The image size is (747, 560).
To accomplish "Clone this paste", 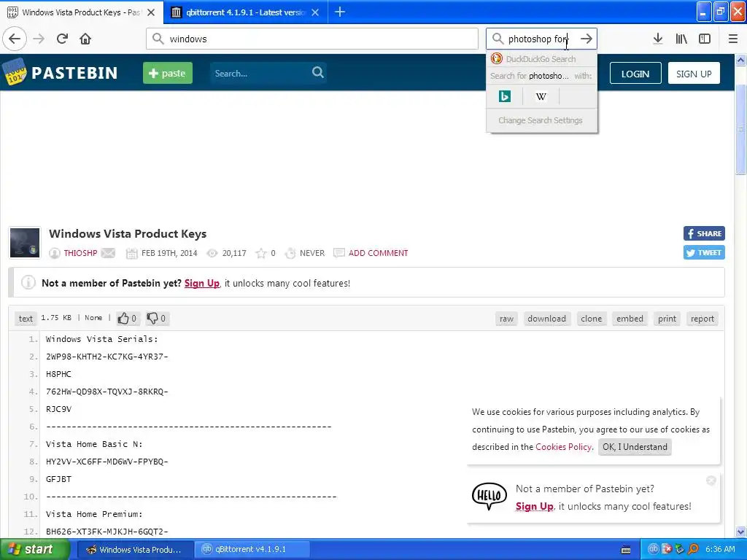I will [591, 319].
